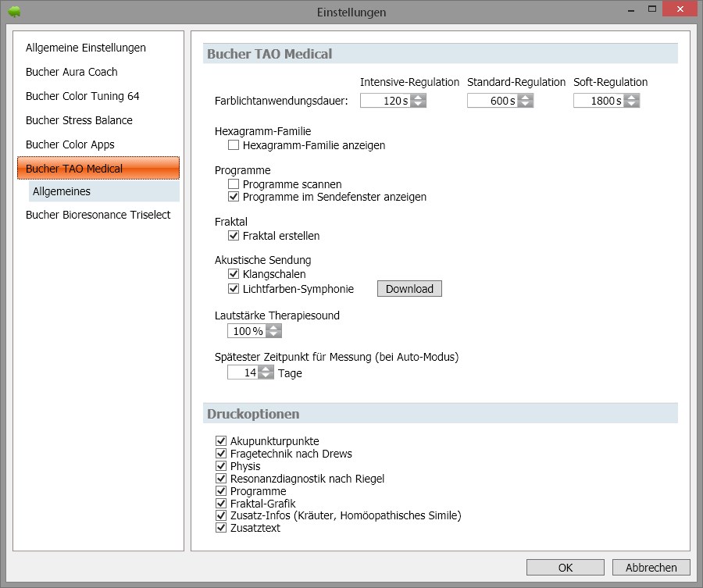Click the 100 % volume field

[247, 331]
